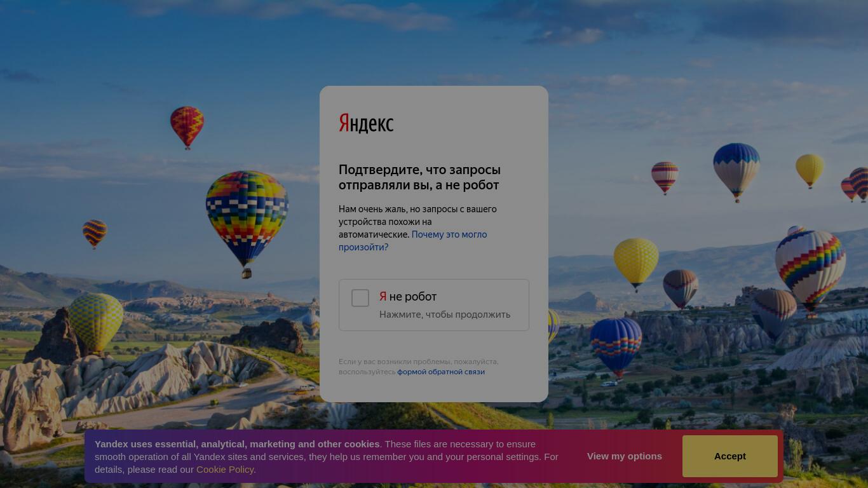Open "Почему это могло произойти?" link

[413, 241]
